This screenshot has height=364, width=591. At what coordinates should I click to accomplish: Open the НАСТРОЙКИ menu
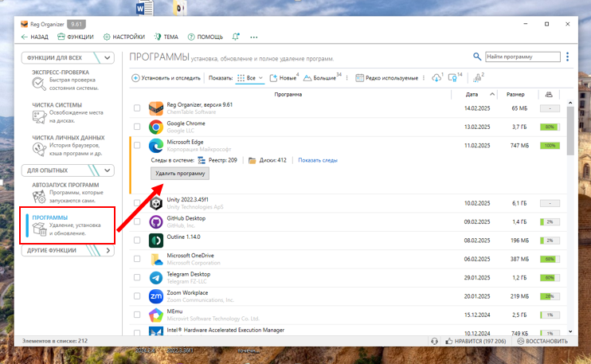pyautogui.click(x=124, y=37)
